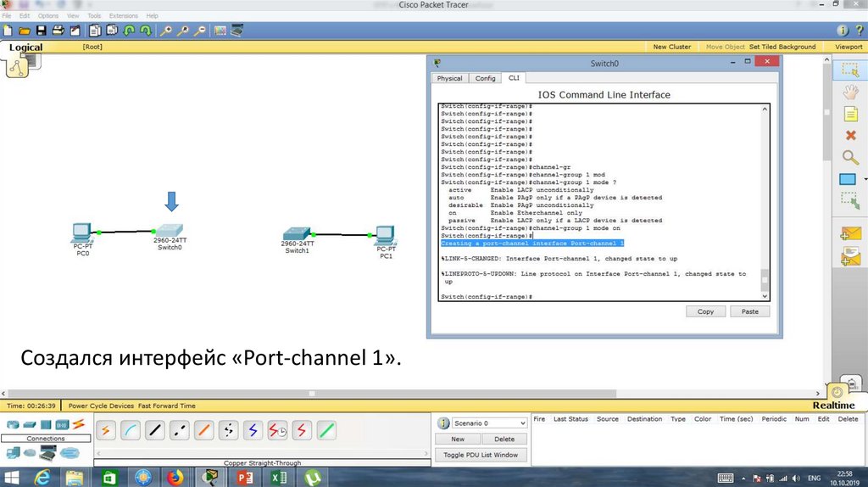Choose the copper cross-over dashed cable
868x487 pixels.
tap(179, 430)
